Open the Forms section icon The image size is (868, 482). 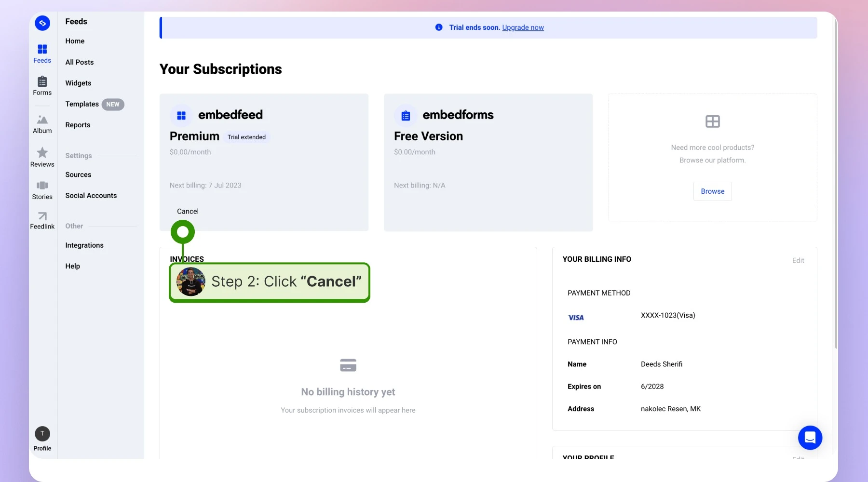(x=42, y=81)
